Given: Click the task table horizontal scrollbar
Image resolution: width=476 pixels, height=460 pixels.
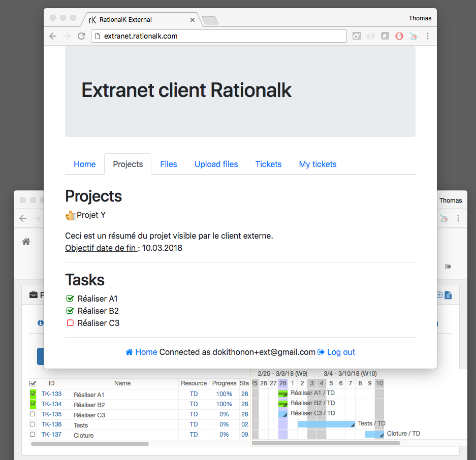Looking at the screenshot, I should coord(90,444).
